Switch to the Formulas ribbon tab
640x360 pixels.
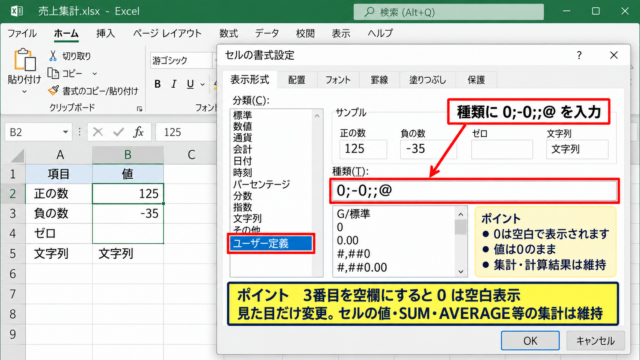pyautogui.click(x=229, y=33)
